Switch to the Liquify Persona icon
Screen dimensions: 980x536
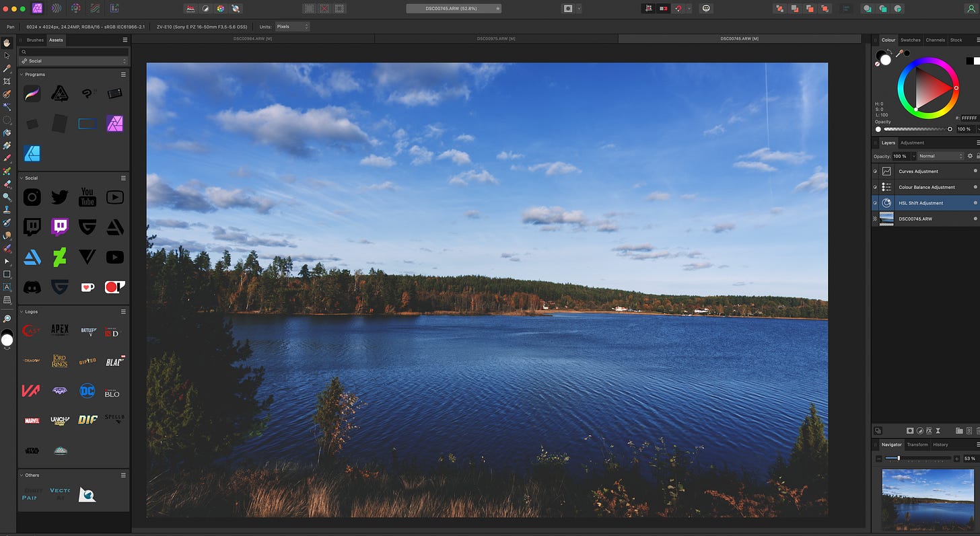(57, 9)
